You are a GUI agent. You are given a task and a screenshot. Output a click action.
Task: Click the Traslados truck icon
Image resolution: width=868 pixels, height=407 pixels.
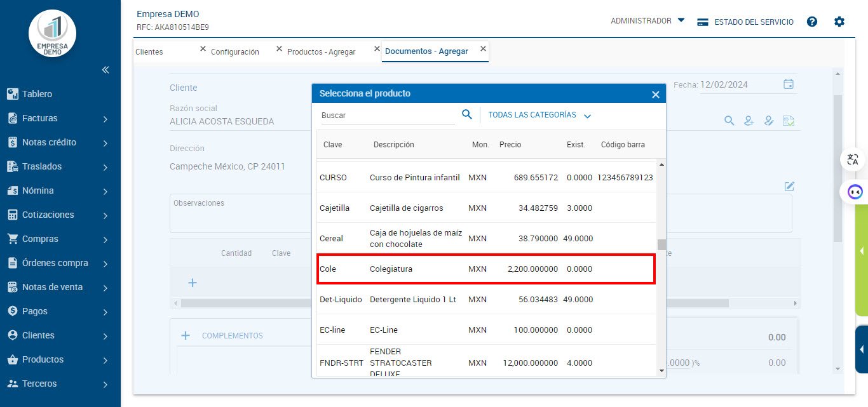(12, 166)
